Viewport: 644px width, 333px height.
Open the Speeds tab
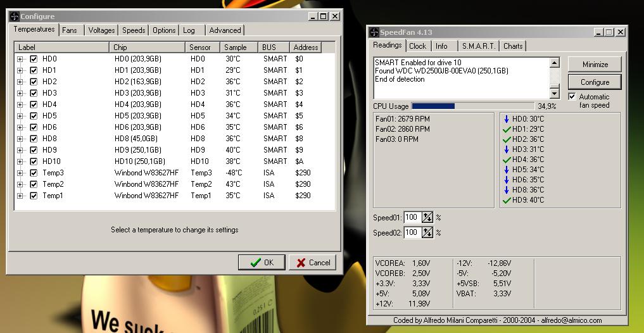point(134,30)
